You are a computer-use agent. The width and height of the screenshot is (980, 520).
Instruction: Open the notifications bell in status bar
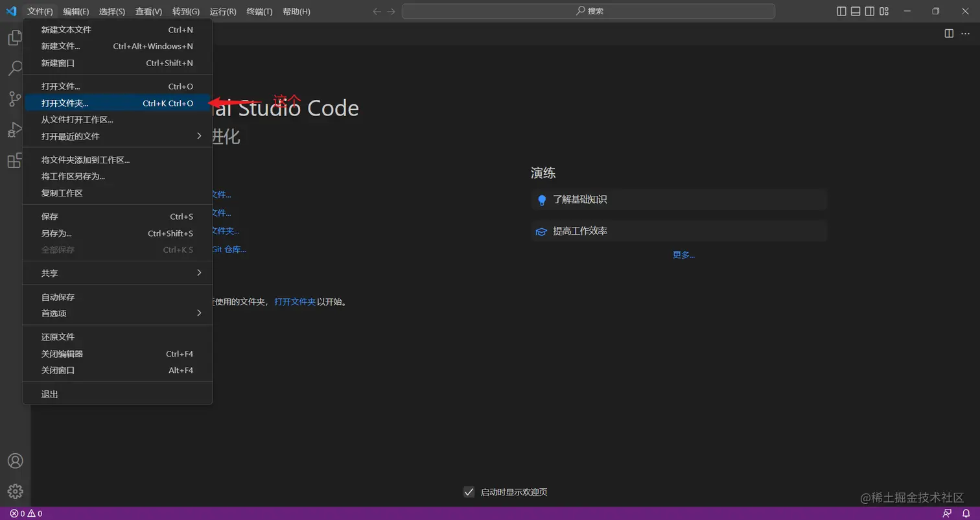tap(966, 514)
